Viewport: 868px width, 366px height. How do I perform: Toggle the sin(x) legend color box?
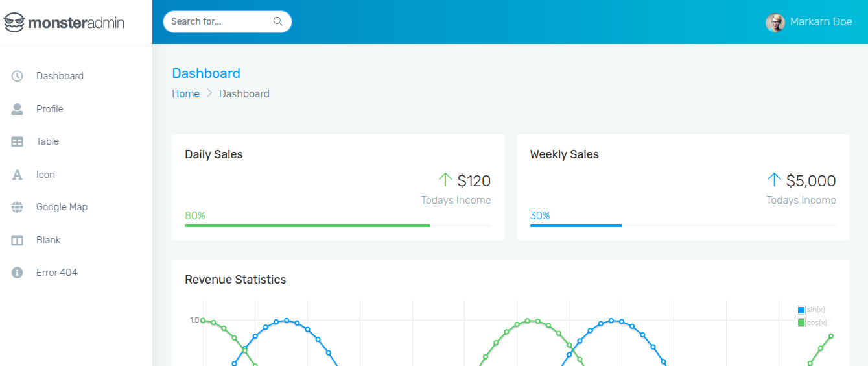[x=801, y=310]
